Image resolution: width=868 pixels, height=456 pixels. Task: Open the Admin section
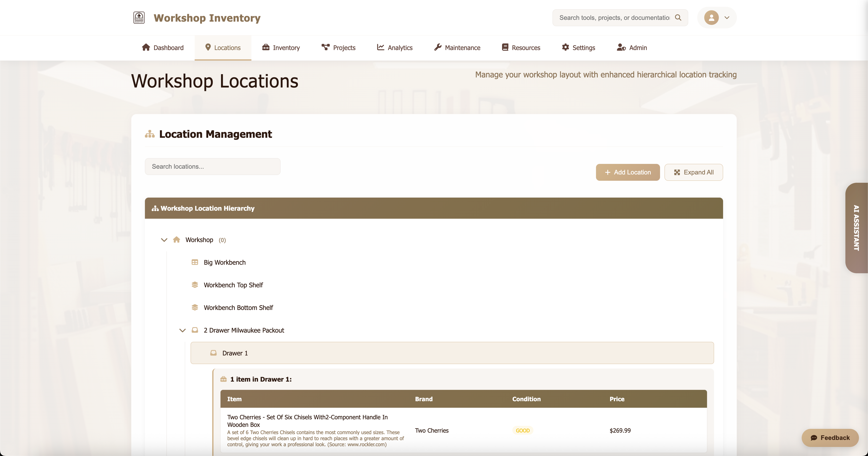pos(632,48)
